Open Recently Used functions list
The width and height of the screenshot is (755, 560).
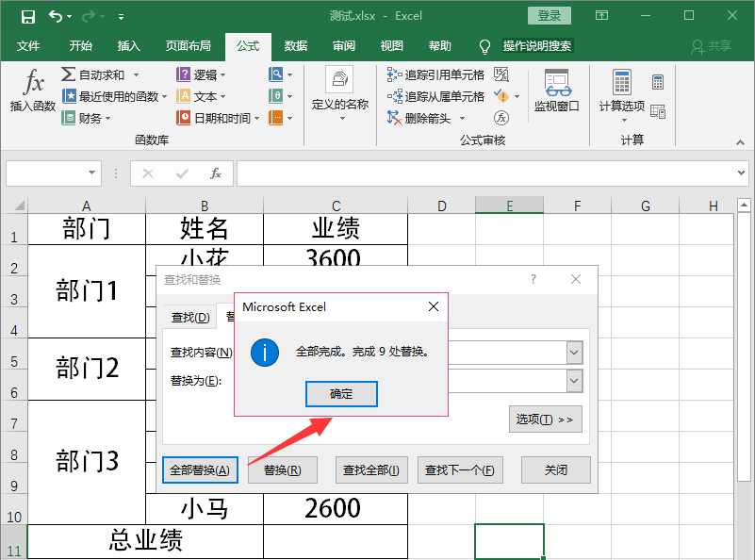114,96
